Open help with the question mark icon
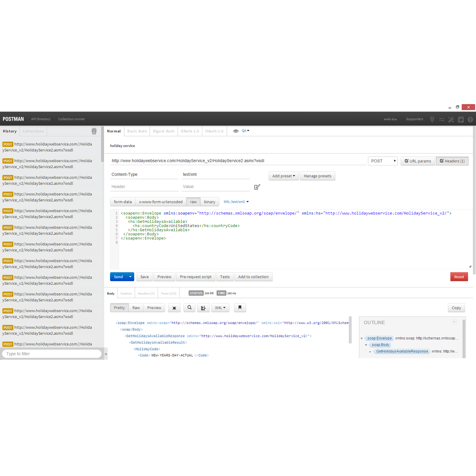The height and width of the screenshot is (476, 476). 470,119
